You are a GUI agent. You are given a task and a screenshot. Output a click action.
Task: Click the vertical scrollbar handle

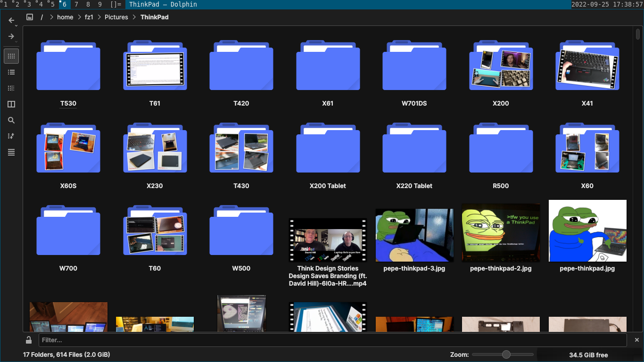coord(637,34)
